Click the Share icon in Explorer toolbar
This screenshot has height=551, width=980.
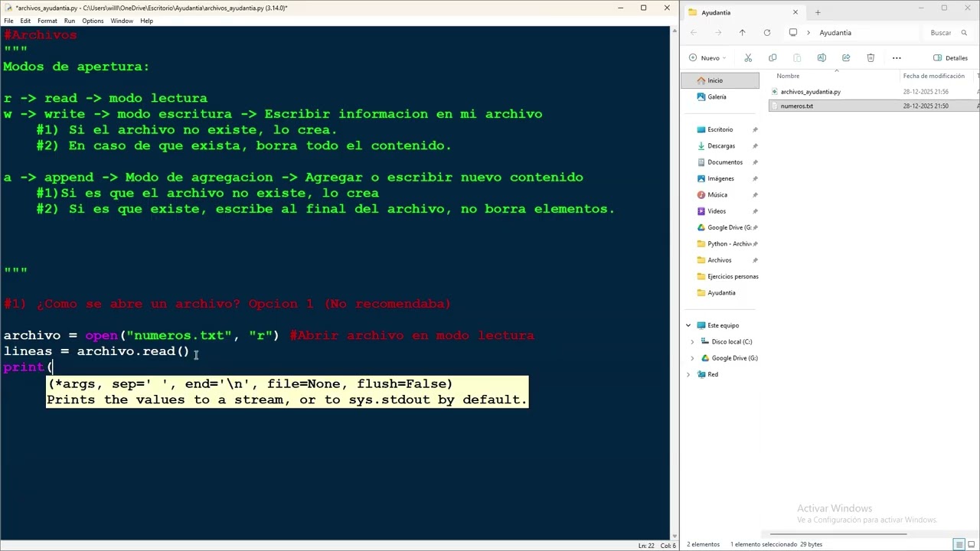pyautogui.click(x=846, y=58)
